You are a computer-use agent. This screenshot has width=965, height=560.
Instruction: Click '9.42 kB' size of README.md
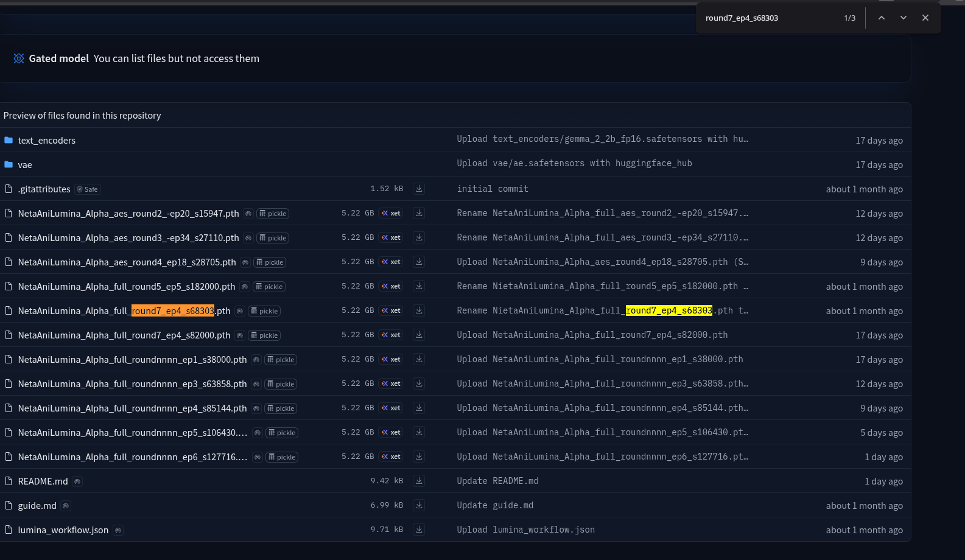[x=387, y=481]
